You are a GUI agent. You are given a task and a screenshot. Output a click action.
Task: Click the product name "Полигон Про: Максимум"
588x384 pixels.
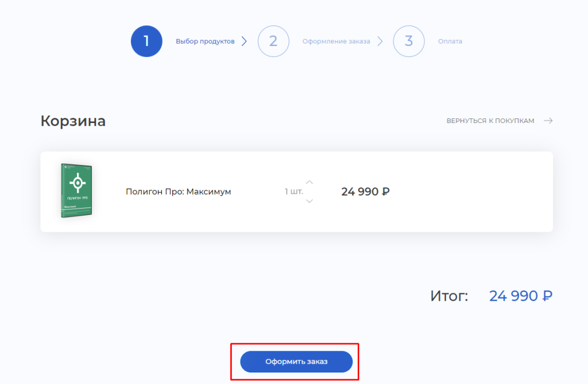pyautogui.click(x=178, y=191)
